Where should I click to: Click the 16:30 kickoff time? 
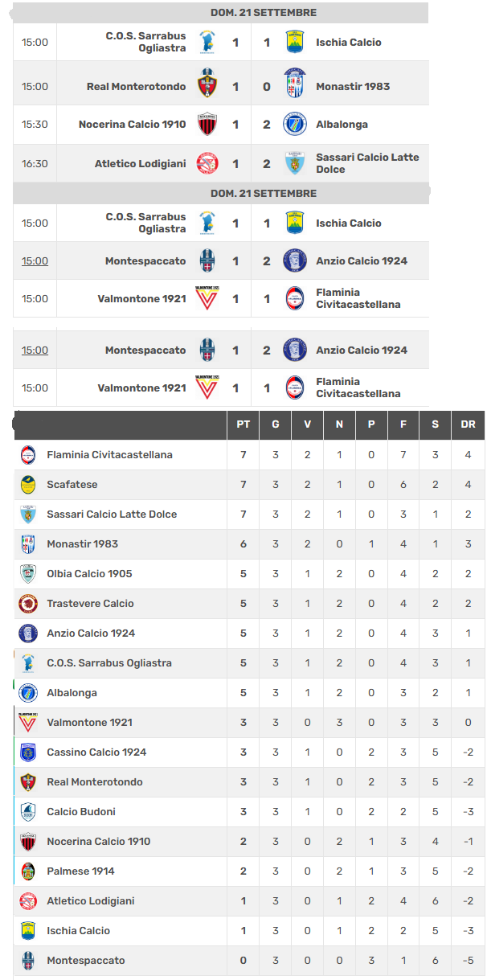point(35,163)
